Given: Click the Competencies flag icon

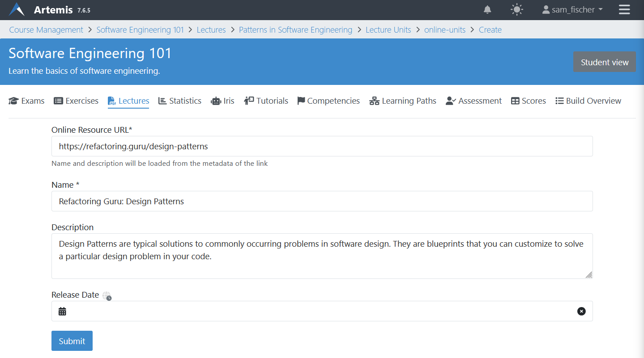Looking at the screenshot, I should click(301, 100).
